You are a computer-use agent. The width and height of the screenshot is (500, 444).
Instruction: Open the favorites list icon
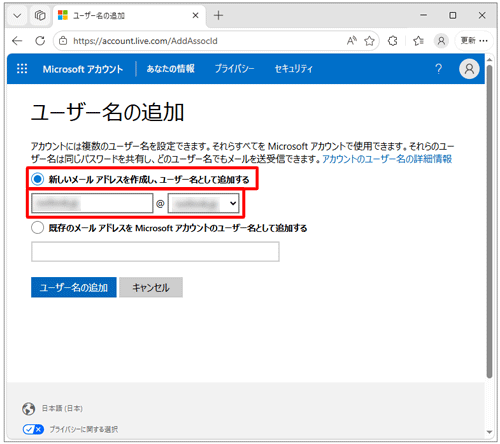418,41
